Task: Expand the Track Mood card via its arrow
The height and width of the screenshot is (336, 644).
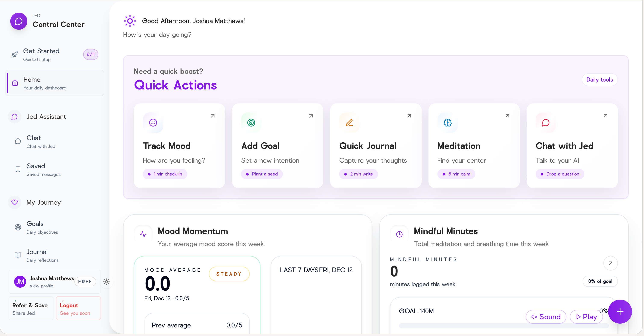Action: [213, 116]
